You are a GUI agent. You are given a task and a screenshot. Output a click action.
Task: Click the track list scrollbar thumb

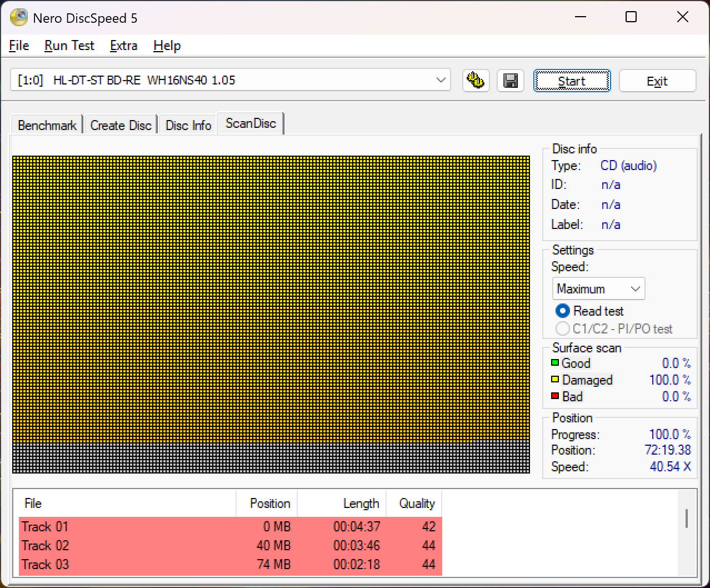(687, 519)
